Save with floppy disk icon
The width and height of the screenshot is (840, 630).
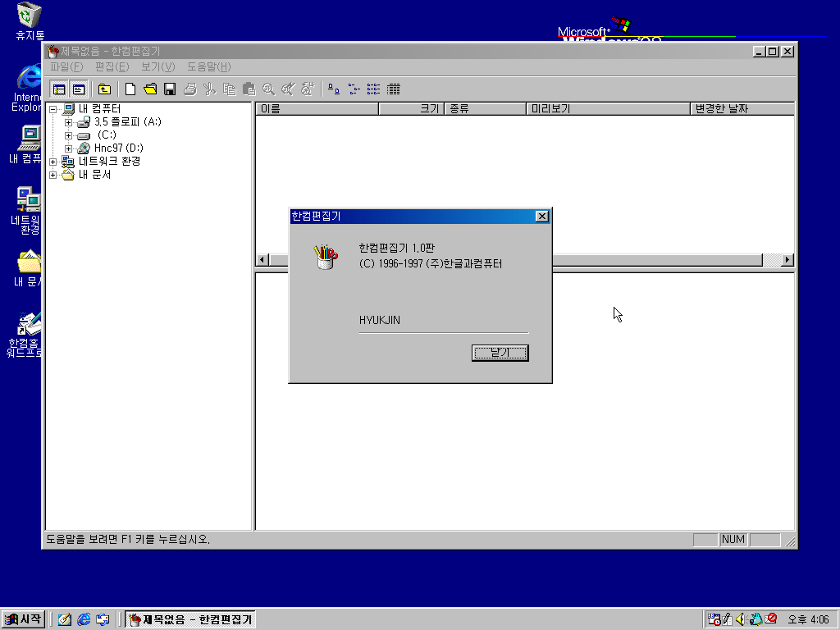[170, 89]
